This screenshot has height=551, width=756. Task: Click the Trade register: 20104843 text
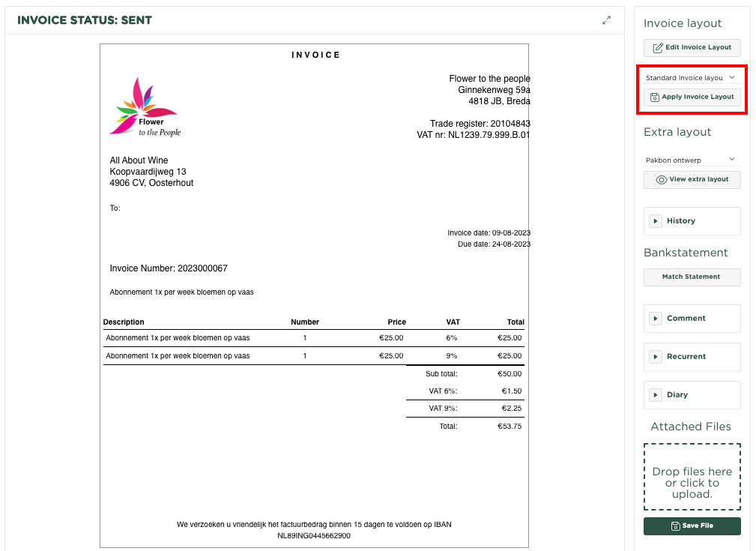pos(480,124)
